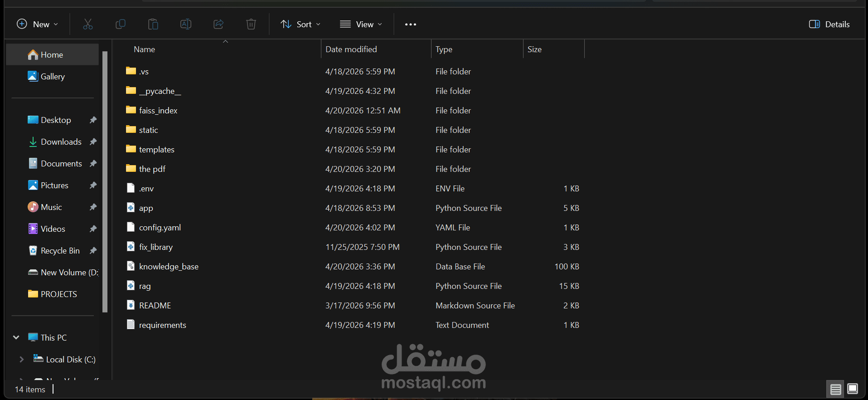Select the .env file icon

tap(131, 188)
